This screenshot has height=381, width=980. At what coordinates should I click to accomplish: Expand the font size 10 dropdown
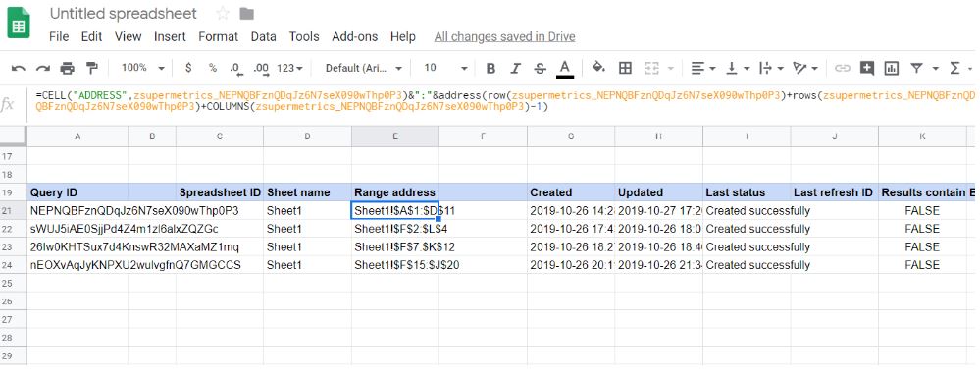pos(445,68)
